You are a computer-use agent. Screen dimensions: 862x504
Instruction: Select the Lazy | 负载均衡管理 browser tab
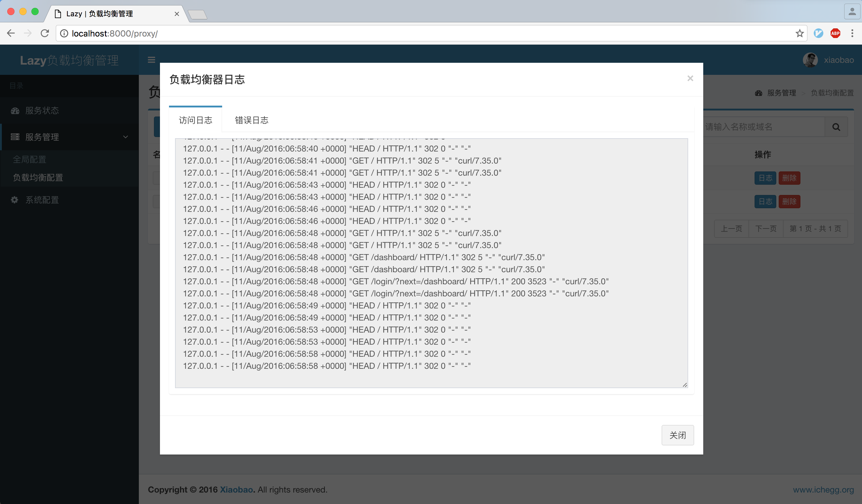(x=116, y=14)
